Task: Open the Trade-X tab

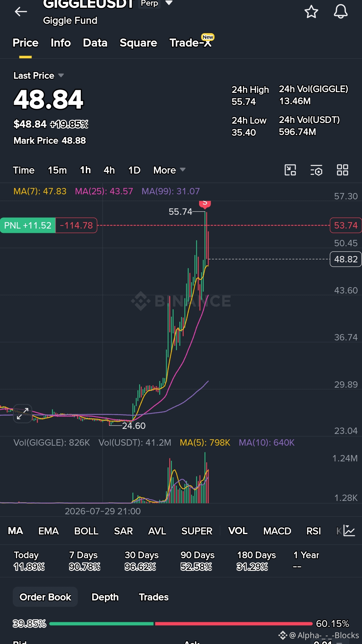Action: (191, 42)
